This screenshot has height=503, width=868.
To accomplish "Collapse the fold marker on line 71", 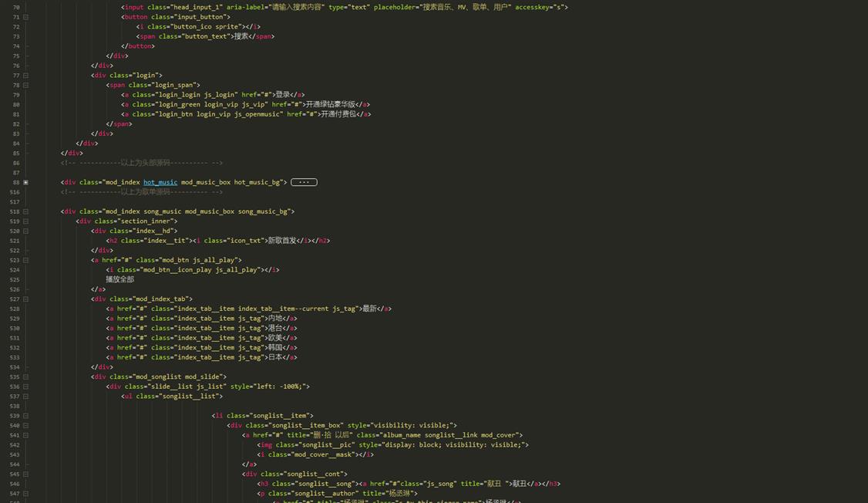I will [x=26, y=17].
